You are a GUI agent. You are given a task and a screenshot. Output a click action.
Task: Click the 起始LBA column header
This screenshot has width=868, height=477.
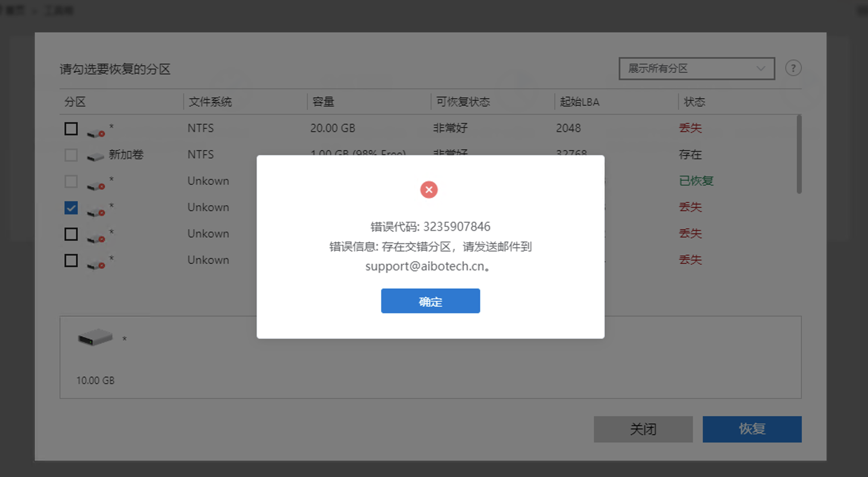[x=580, y=102]
